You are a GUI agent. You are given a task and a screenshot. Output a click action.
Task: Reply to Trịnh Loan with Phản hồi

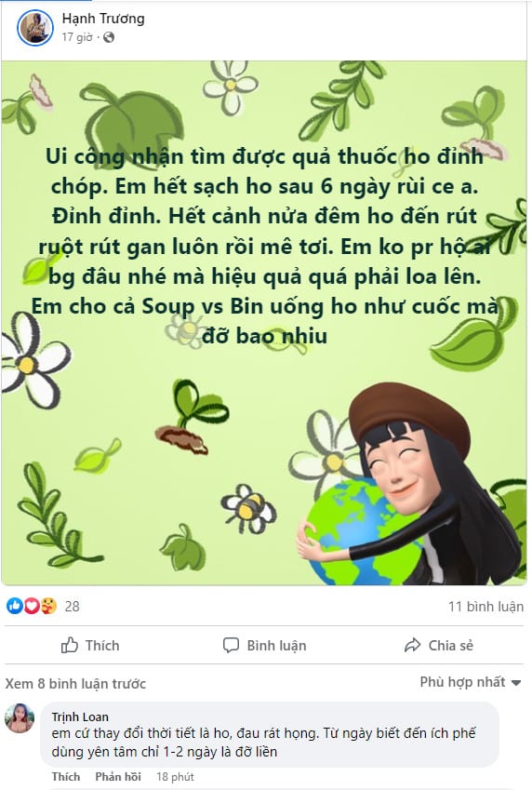click(x=118, y=776)
